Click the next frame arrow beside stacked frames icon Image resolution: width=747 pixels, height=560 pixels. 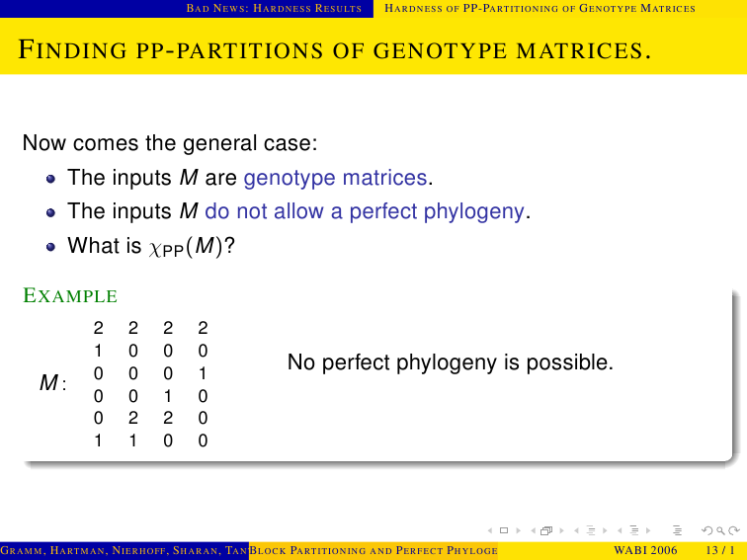pyautogui.click(x=561, y=530)
